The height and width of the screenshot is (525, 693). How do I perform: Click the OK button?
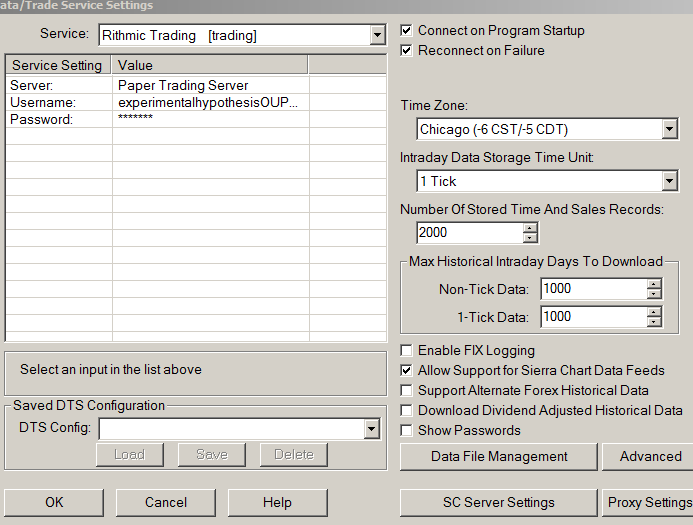tap(54, 502)
